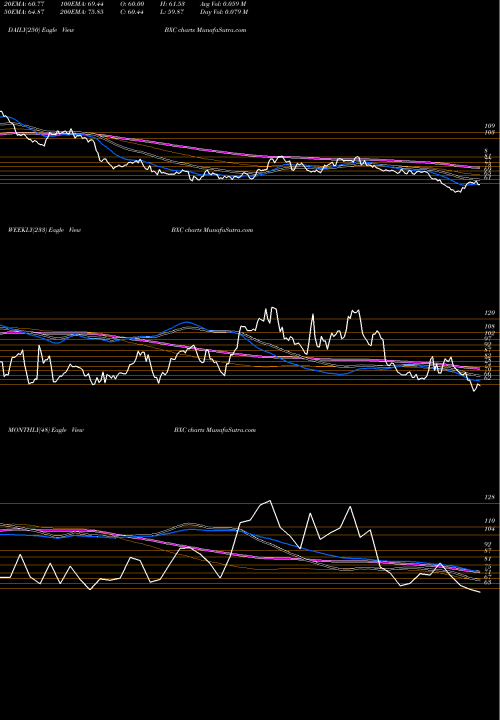Click BXC charts MunafaSutra.com above weekly chart
This screenshot has height=720, width=500.
[212, 230]
